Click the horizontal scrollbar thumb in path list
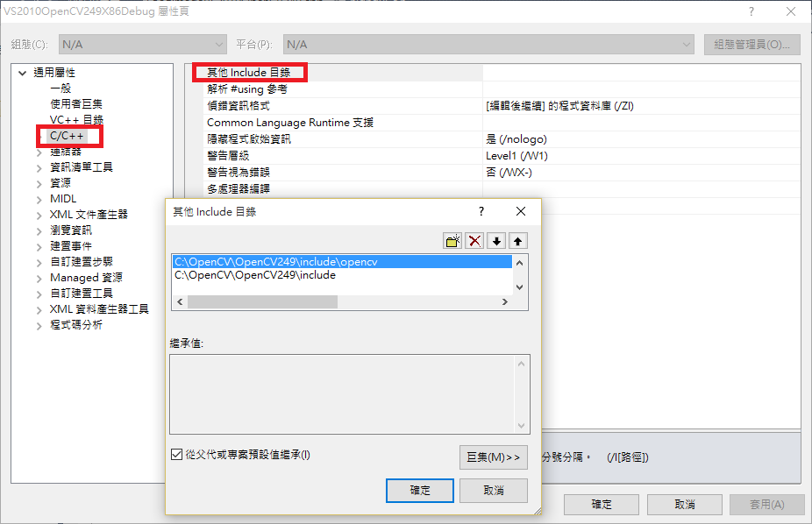This screenshot has width=812, height=524. click(x=262, y=301)
